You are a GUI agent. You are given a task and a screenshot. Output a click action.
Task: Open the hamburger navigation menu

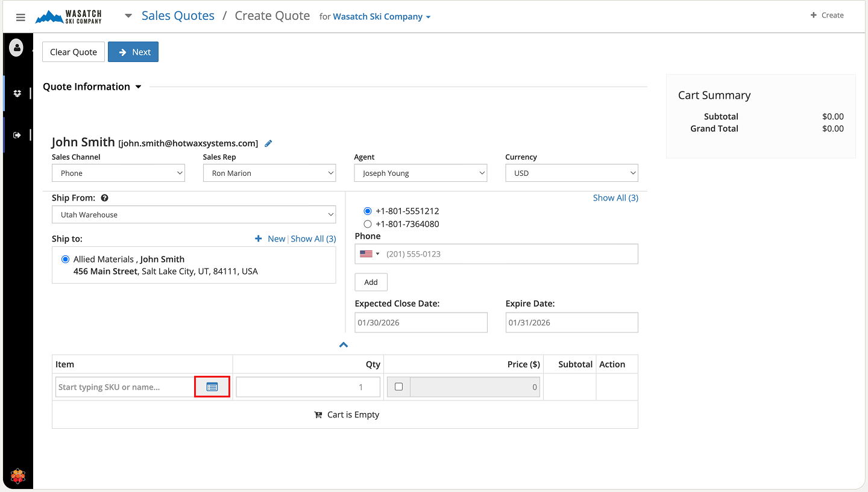click(20, 17)
